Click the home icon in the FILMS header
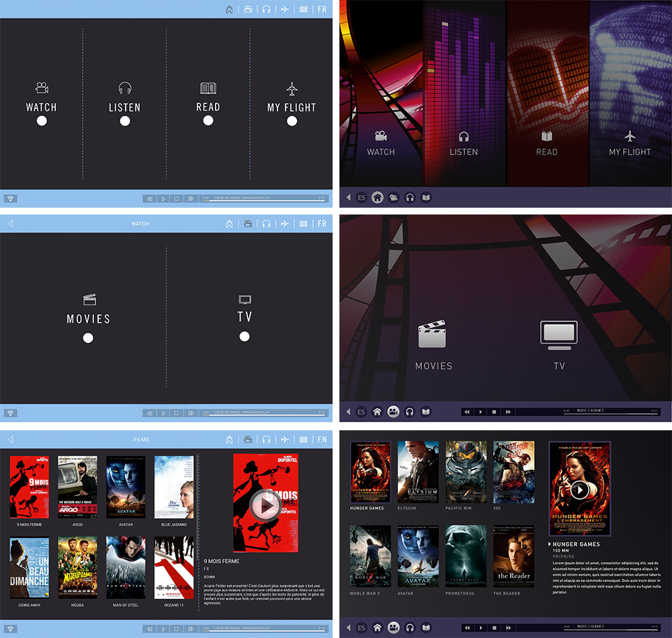Screen dimensions: 672x638 point(229,440)
